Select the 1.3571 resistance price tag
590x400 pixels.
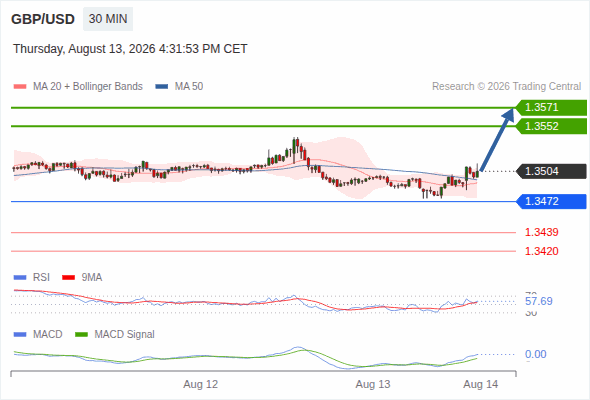tap(551, 108)
